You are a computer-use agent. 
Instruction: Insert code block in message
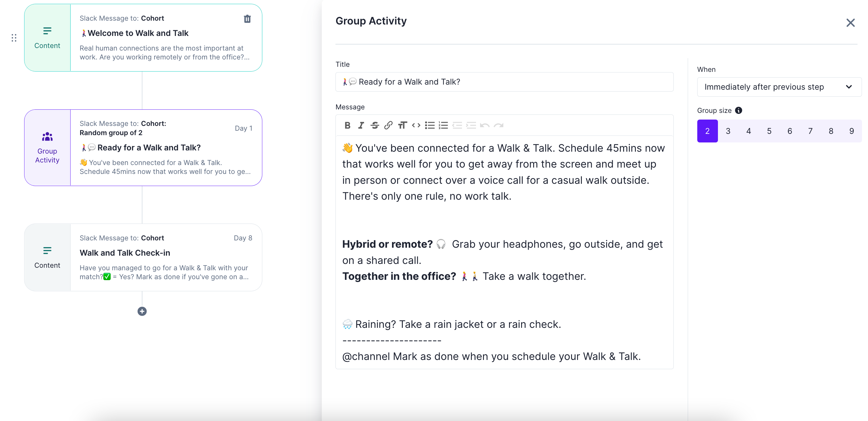[x=416, y=125]
